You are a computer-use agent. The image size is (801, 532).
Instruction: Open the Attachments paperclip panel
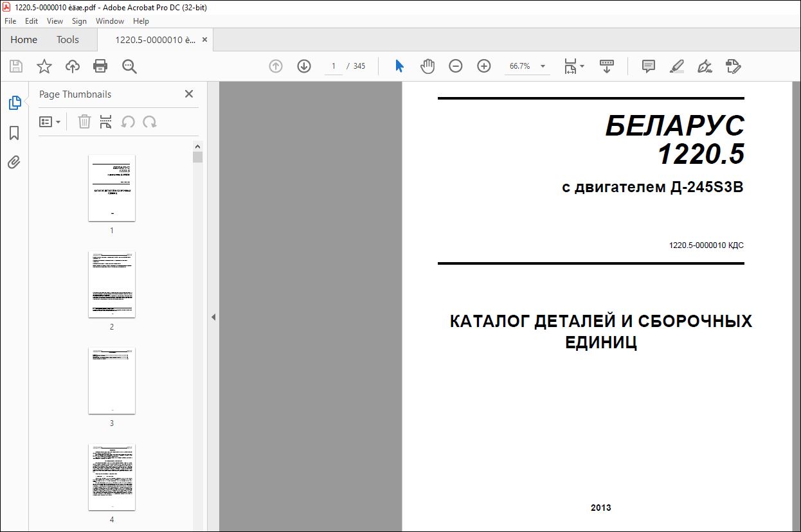tap(14, 163)
